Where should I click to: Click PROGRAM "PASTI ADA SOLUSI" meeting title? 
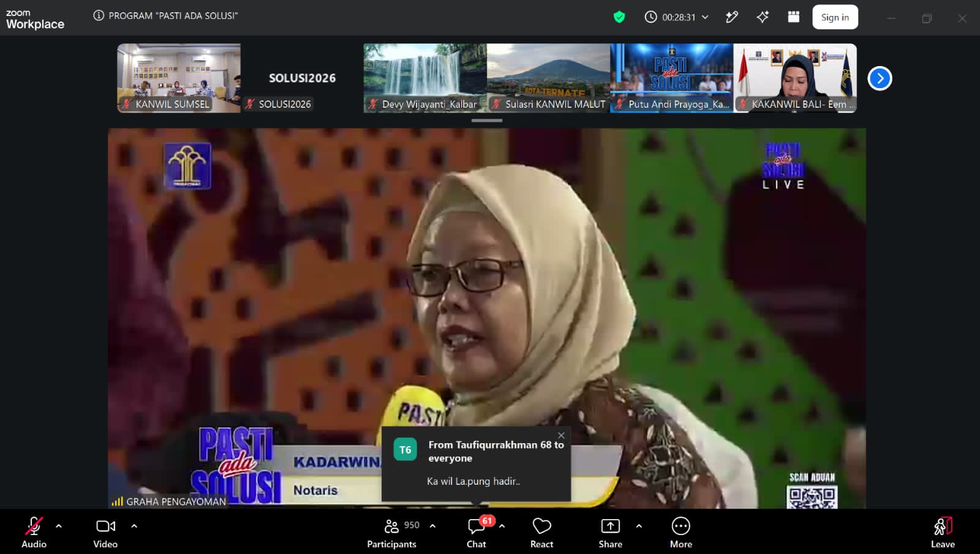tap(173, 15)
